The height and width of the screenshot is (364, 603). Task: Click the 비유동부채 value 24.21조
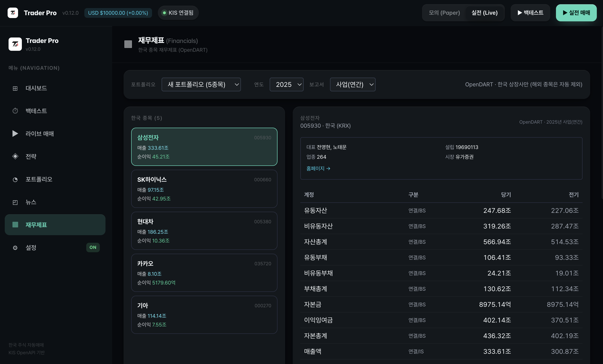499,273
